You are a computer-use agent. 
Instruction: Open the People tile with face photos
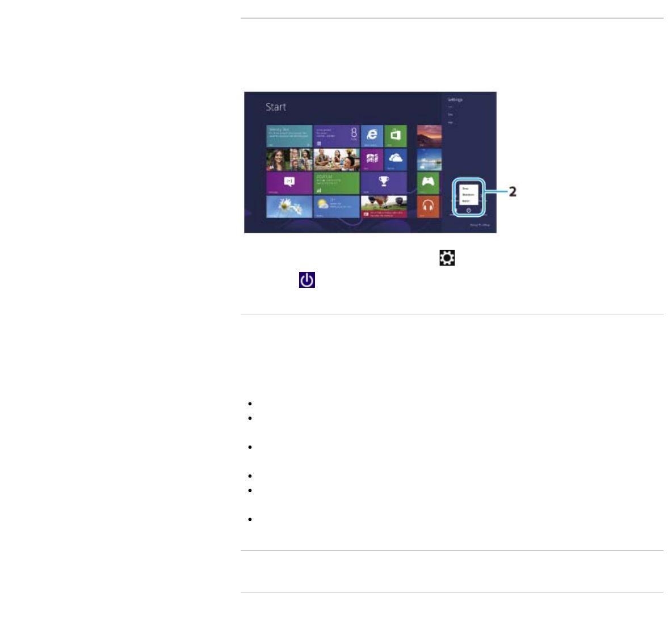pyautogui.click(x=289, y=159)
